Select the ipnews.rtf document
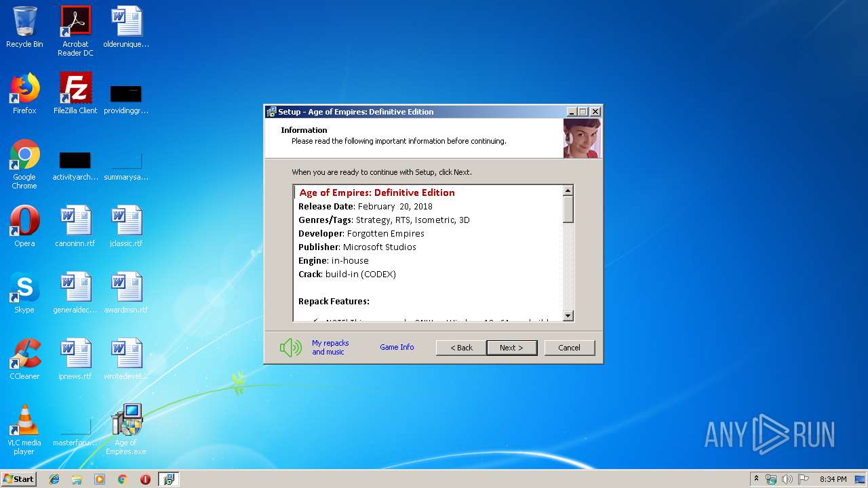 75,359
